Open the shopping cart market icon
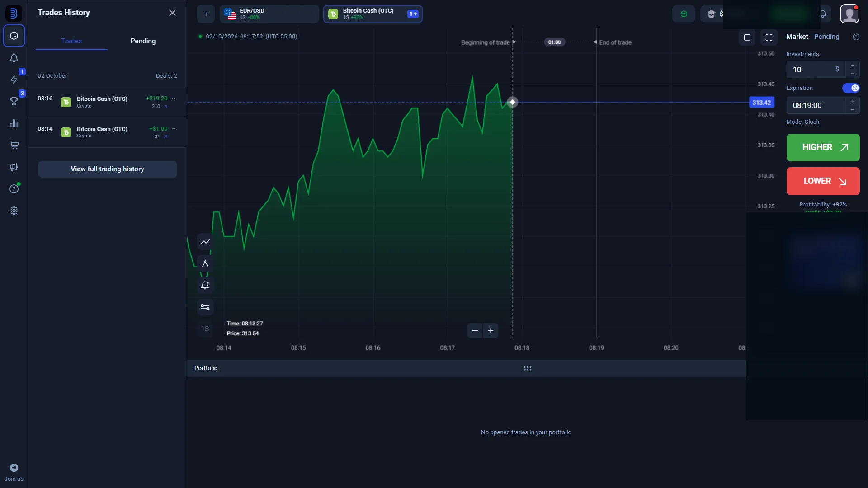This screenshot has width=868, height=488. pyautogui.click(x=14, y=145)
